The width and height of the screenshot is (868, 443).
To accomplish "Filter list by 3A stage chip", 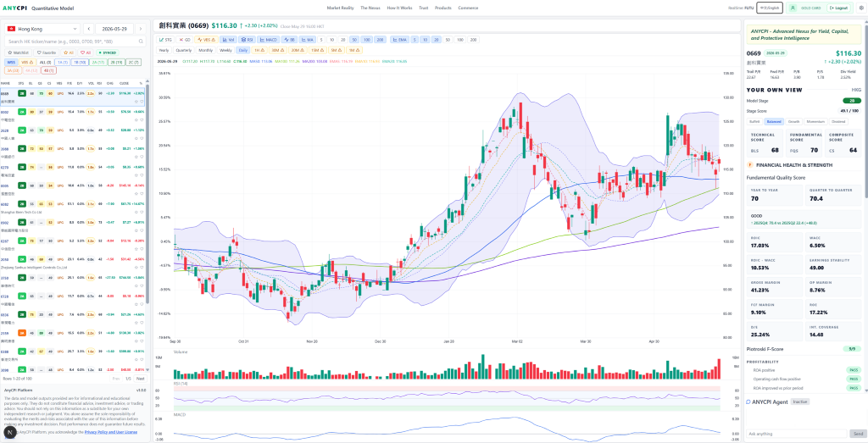I will pos(13,70).
